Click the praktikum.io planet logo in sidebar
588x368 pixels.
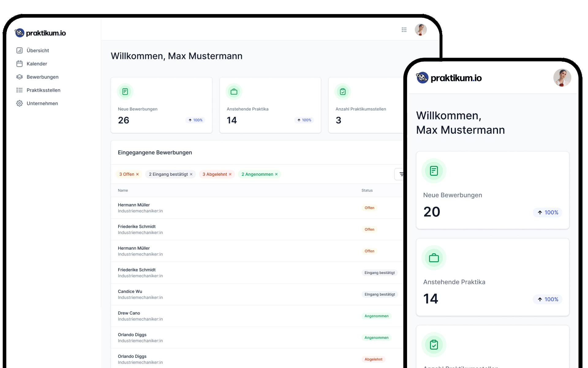click(20, 33)
